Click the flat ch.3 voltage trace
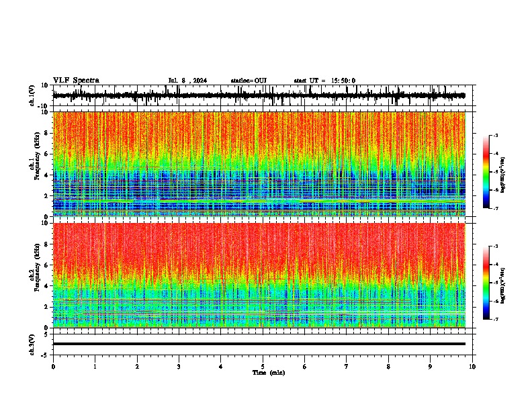The height and width of the screenshot is (411, 532). [259, 344]
